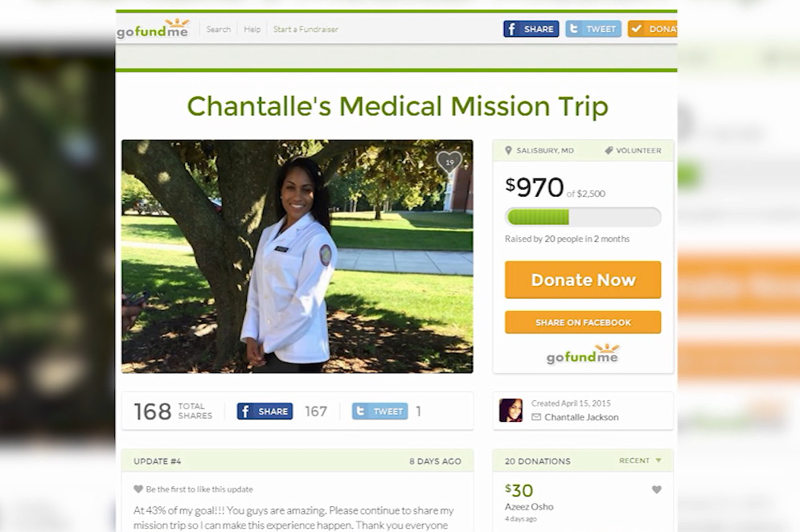Like update #4 via heart icon
This screenshot has height=532, width=800.
coord(137,489)
